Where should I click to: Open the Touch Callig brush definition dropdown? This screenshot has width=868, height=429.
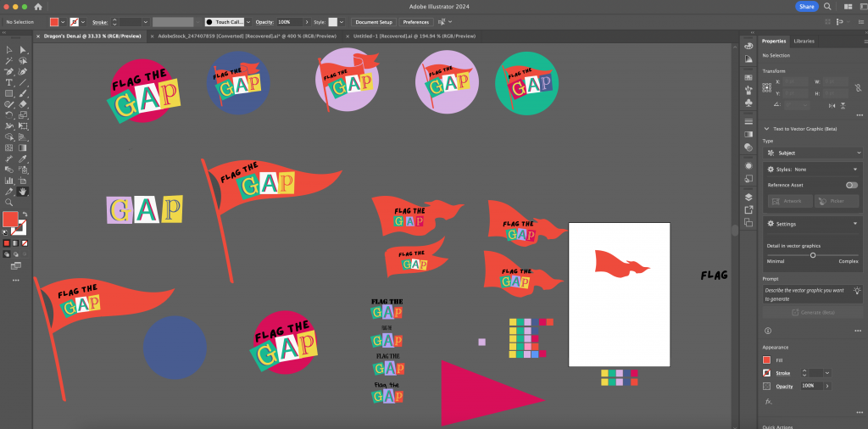(248, 22)
